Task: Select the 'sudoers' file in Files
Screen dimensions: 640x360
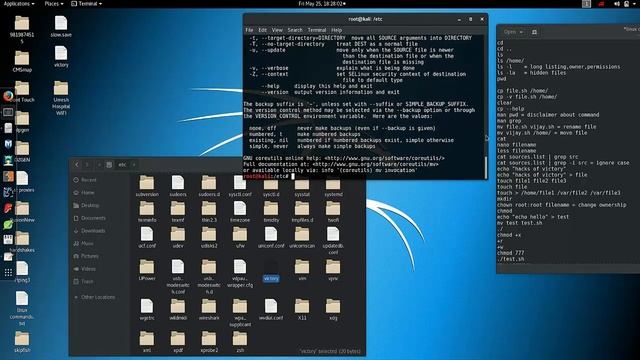Action: click(178, 186)
